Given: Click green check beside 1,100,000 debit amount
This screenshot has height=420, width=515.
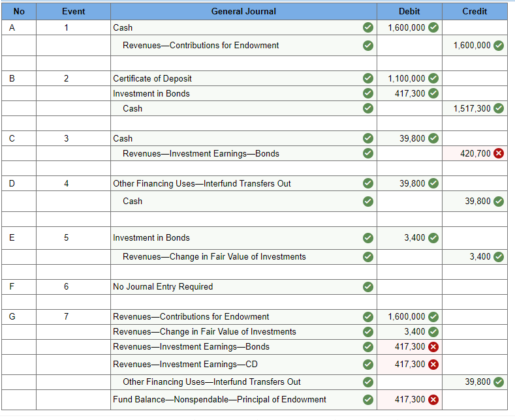Looking at the screenshot, I should (433, 78).
